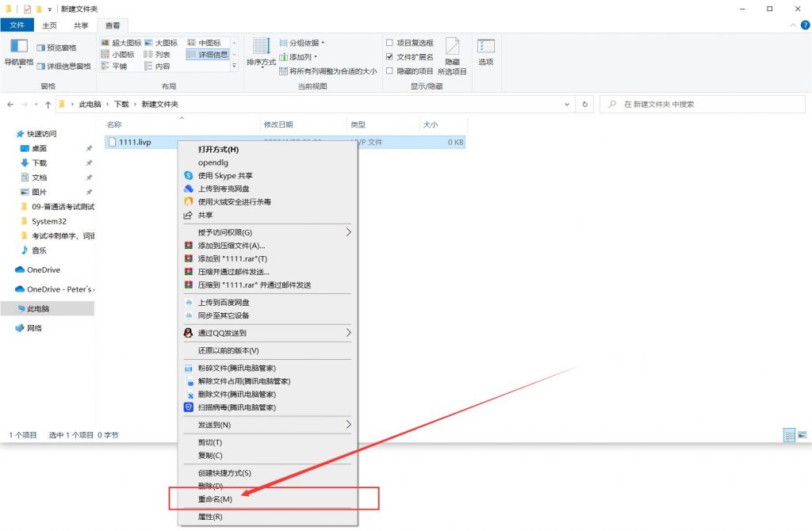Choose Medium icons layout
Screen dimensions: 812x531
coord(204,43)
